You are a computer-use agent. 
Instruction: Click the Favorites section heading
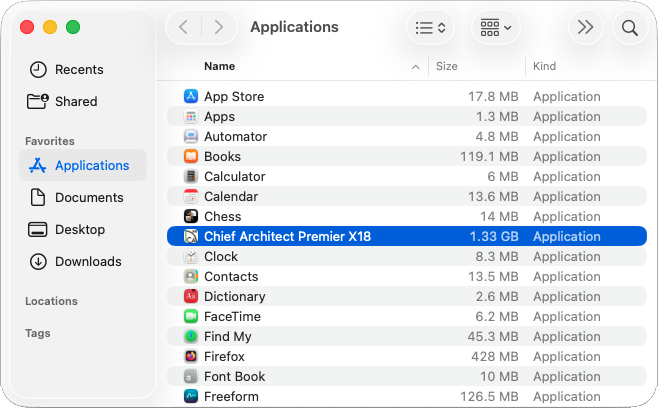click(x=50, y=141)
